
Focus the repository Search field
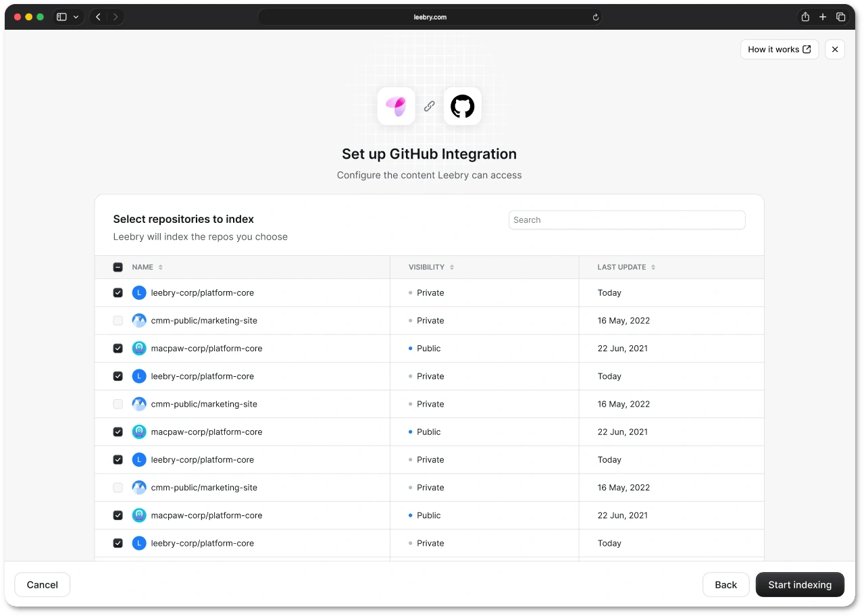[627, 220]
